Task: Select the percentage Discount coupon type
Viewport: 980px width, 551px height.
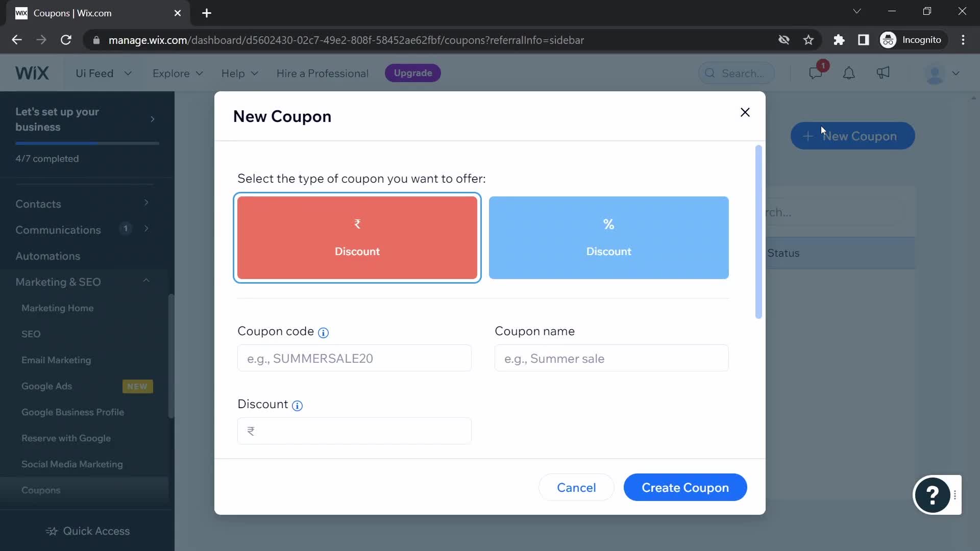Action: point(608,237)
